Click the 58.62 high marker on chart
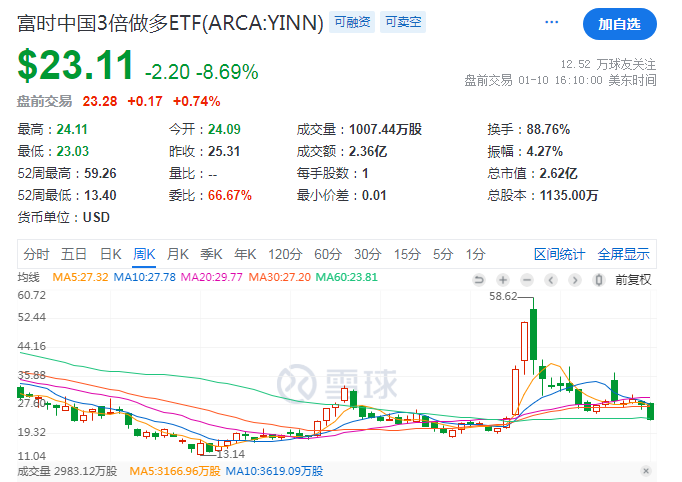682x482 pixels. point(503,296)
